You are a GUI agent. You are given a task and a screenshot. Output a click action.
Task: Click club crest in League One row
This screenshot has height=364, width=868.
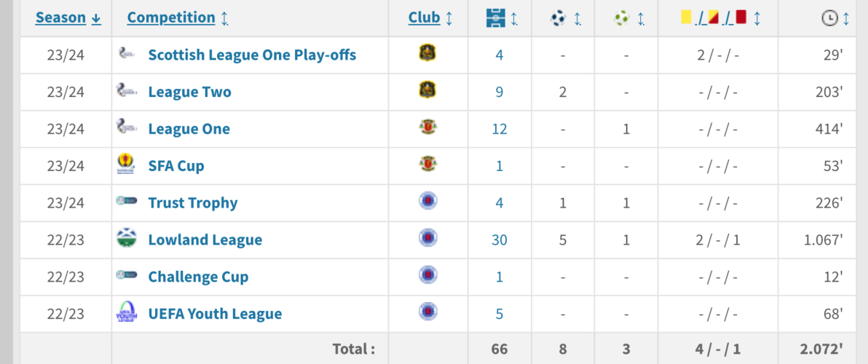click(427, 128)
